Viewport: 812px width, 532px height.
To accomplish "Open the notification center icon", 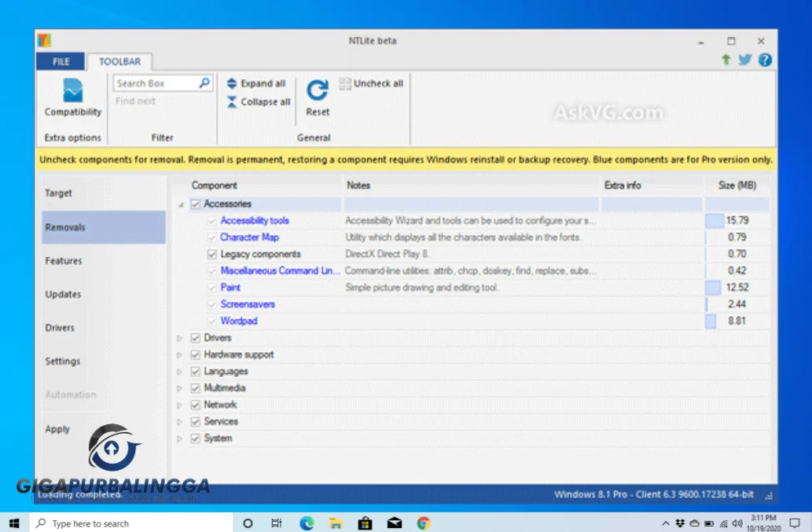I will pyautogui.click(x=795, y=523).
